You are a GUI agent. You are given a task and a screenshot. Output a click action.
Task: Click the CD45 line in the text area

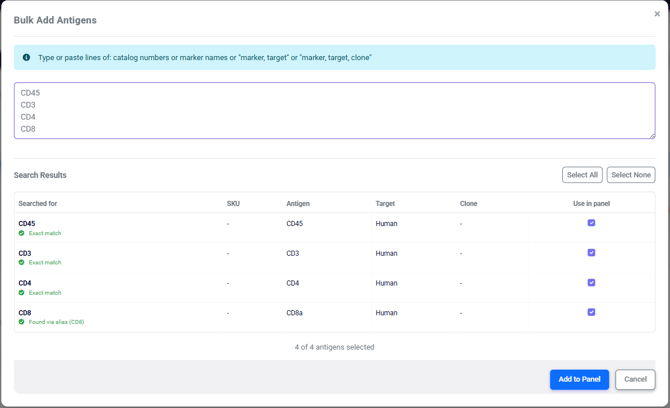(x=30, y=93)
